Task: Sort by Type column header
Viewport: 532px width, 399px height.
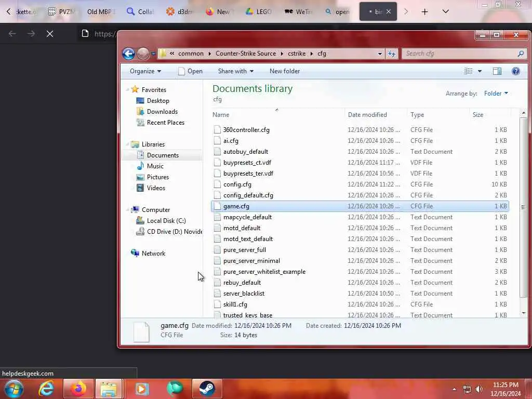Action: (x=417, y=115)
